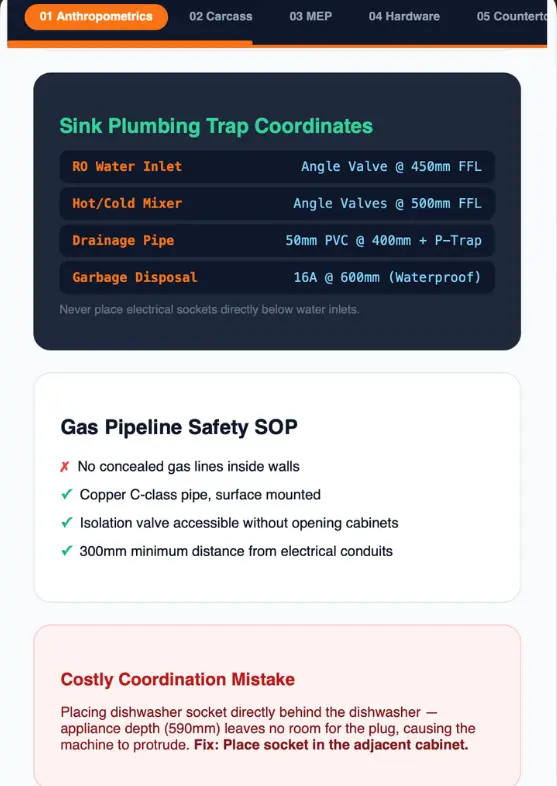
Task: Click the red X icon beside concealed gas lines
Action: (x=65, y=467)
